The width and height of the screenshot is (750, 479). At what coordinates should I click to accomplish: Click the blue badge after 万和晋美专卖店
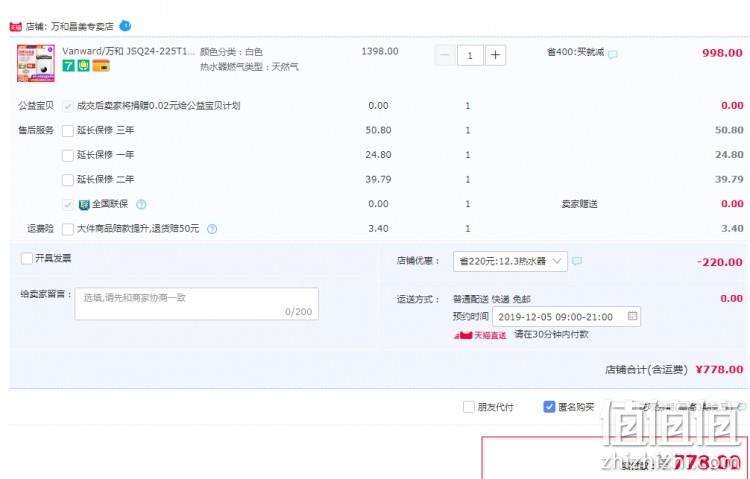pos(125,25)
